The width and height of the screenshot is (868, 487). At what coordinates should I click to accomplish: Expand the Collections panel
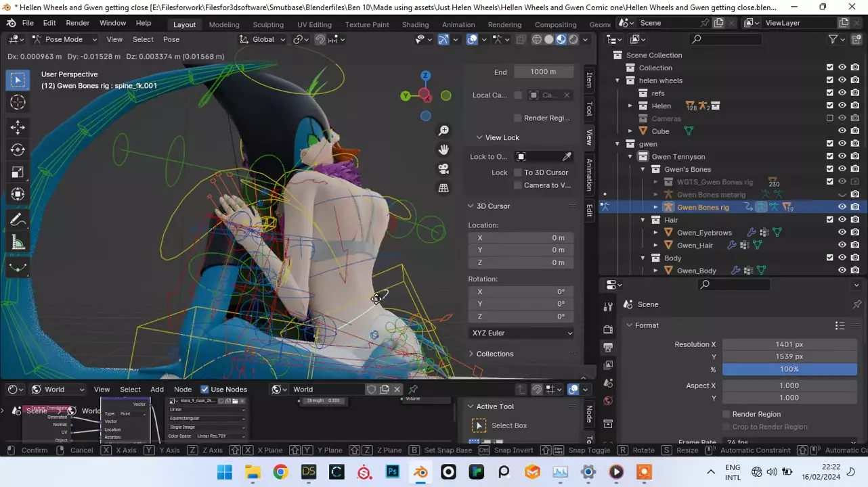pyautogui.click(x=494, y=354)
